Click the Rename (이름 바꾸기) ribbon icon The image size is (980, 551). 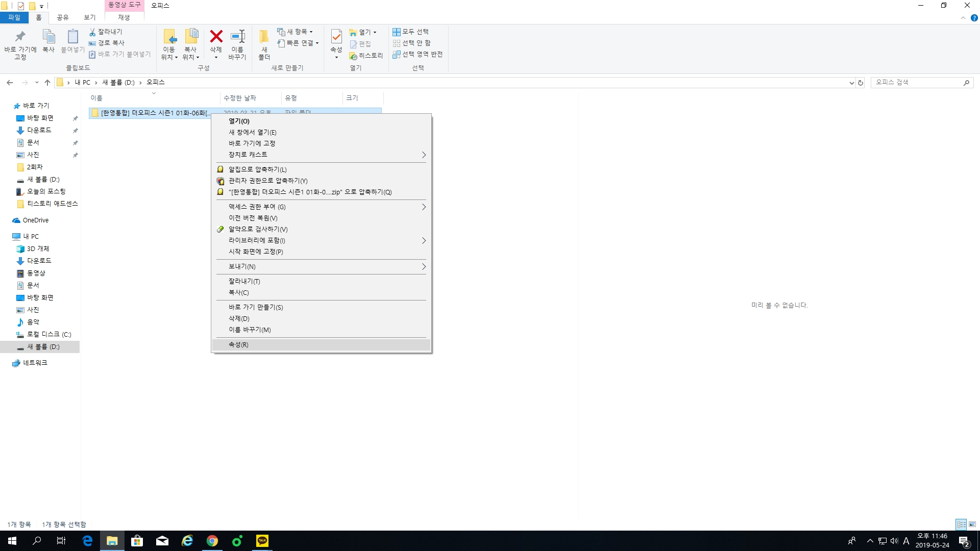[x=237, y=37]
